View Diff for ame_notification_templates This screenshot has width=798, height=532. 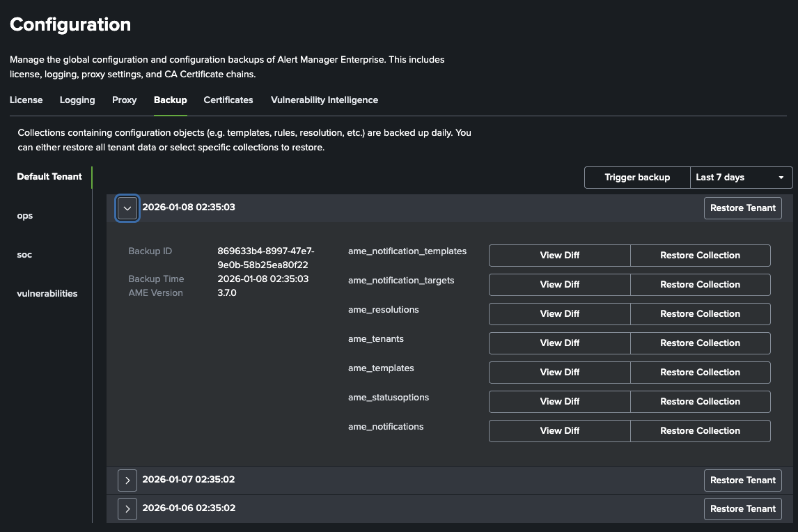(559, 256)
